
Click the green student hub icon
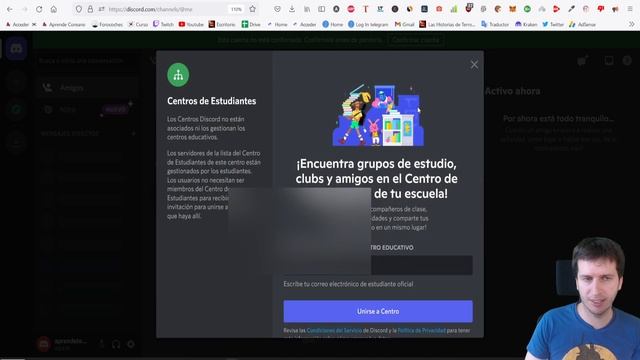click(x=178, y=75)
